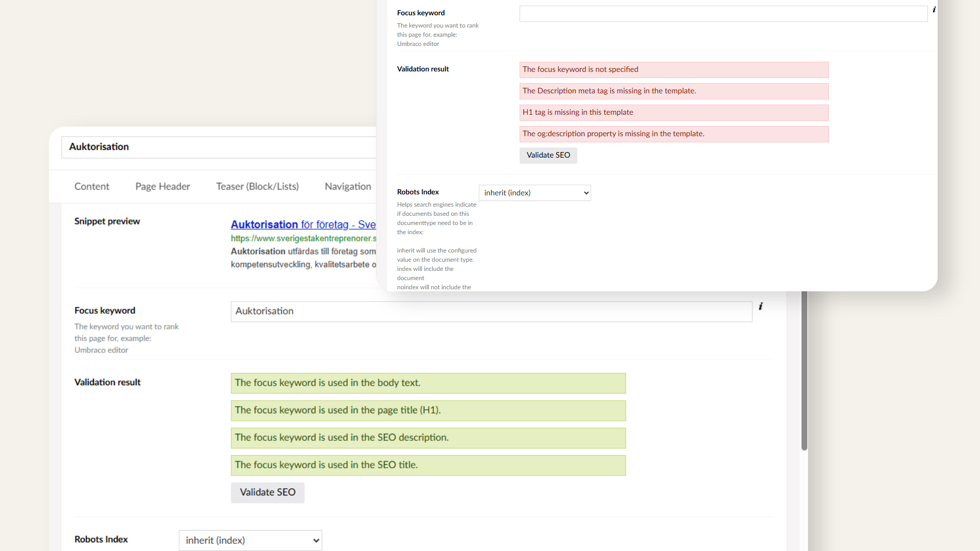
Task: Open the Auktorisation för företag snippet link
Action: (303, 224)
